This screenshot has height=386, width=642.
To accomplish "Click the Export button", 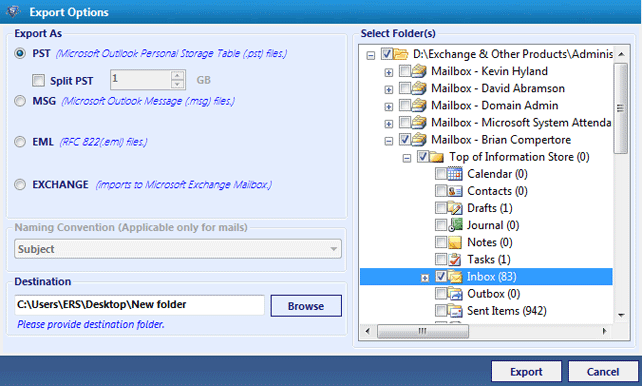I will point(526,372).
